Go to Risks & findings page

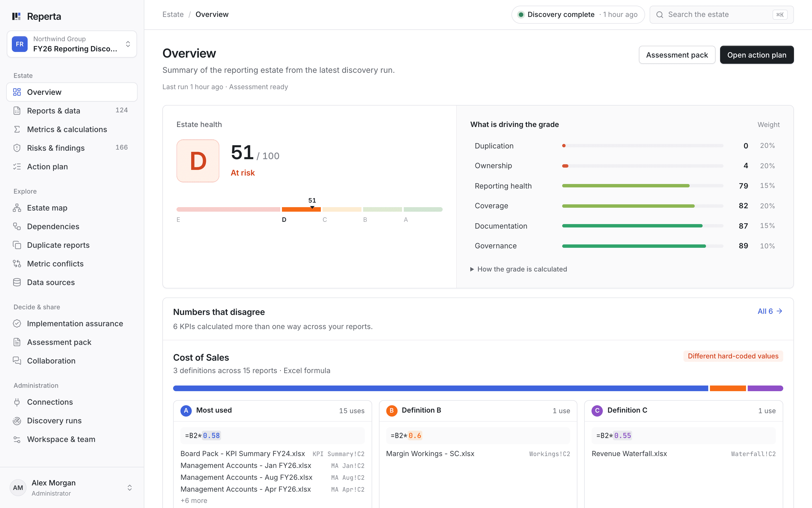click(x=72, y=148)
